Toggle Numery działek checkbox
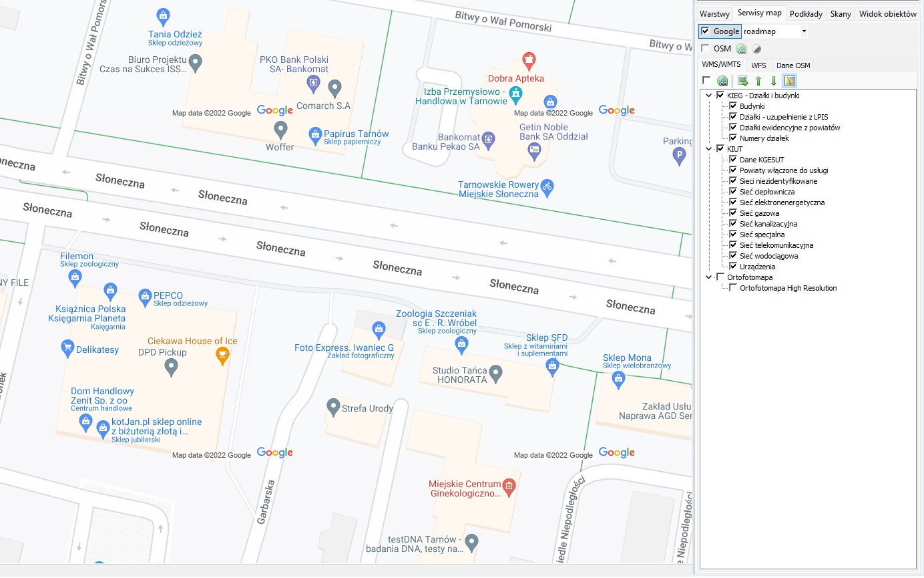Image resolution: width=924 pixels, height=578 pixels. [733, 138]
